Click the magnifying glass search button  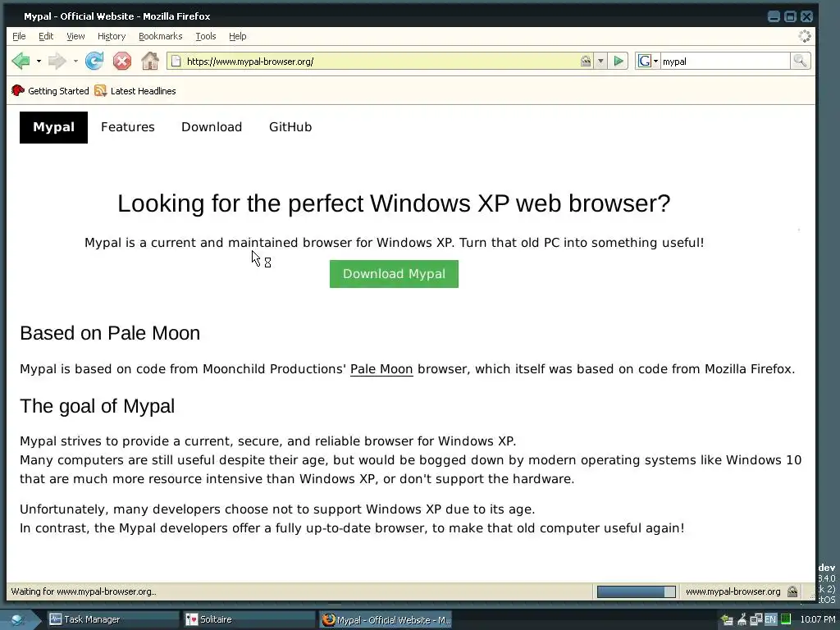coord(800,61)
